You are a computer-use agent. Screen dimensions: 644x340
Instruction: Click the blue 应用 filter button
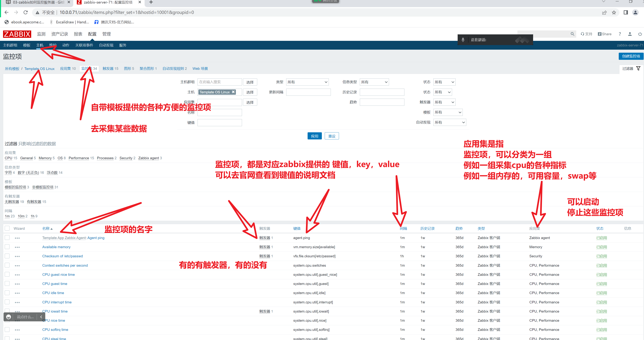tap(314, 136)
